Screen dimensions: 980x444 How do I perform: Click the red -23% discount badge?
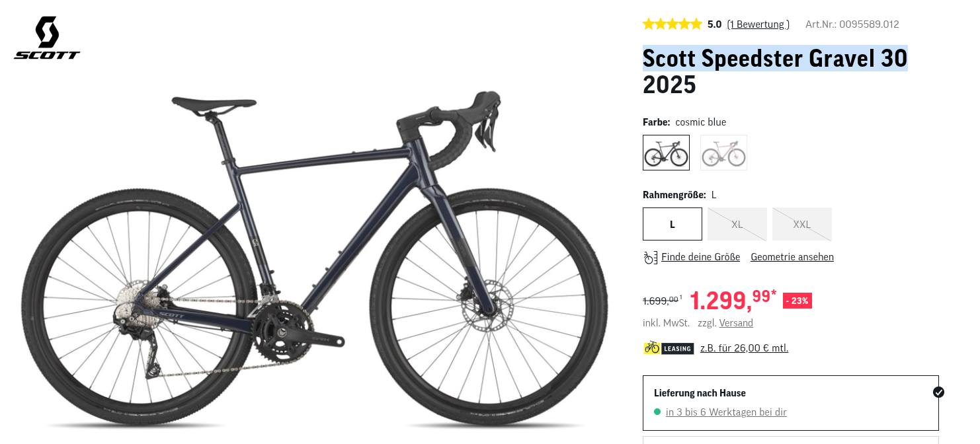click(797, 301)
